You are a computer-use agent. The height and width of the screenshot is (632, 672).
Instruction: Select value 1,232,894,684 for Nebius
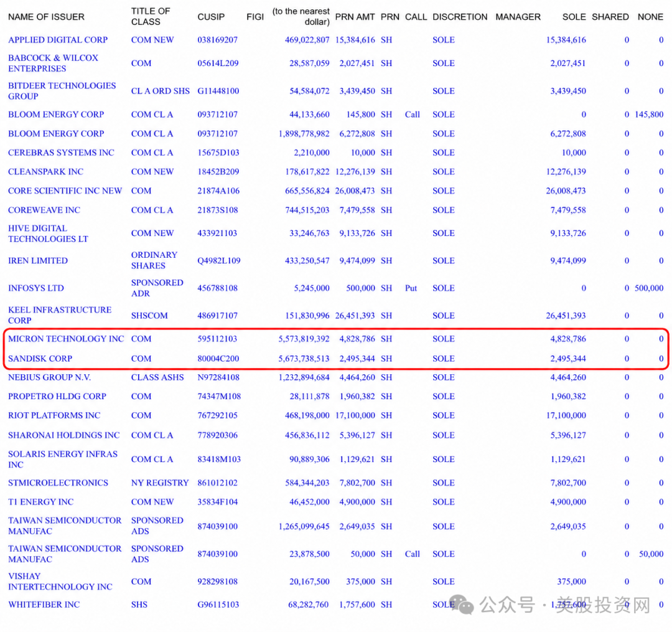pyautogui.click(x=304, y=377)
